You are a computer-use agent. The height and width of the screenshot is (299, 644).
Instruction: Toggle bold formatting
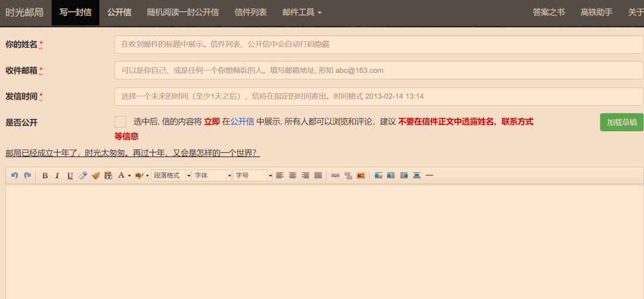tap(45, 175)
